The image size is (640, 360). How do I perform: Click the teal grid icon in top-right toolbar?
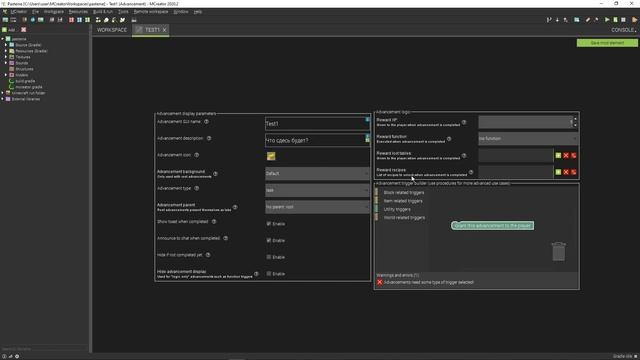pos(576,20)
